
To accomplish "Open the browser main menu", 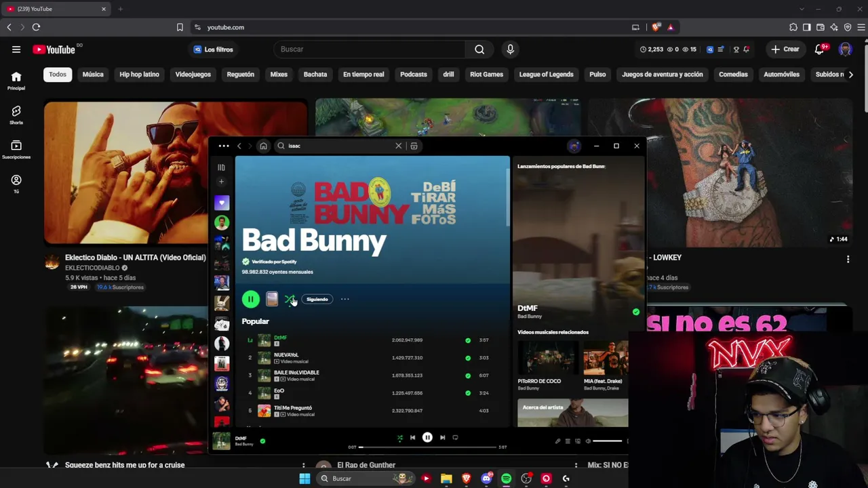I will 861,27.
